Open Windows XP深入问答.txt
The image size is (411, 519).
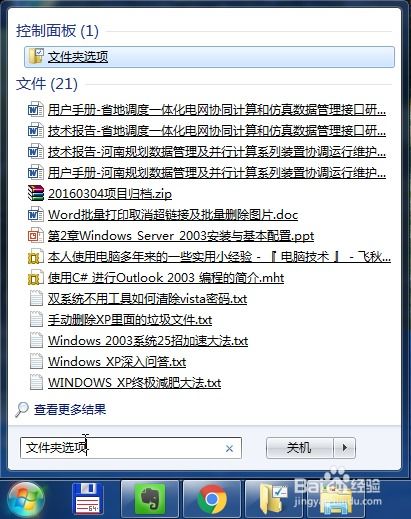[117, 362]
